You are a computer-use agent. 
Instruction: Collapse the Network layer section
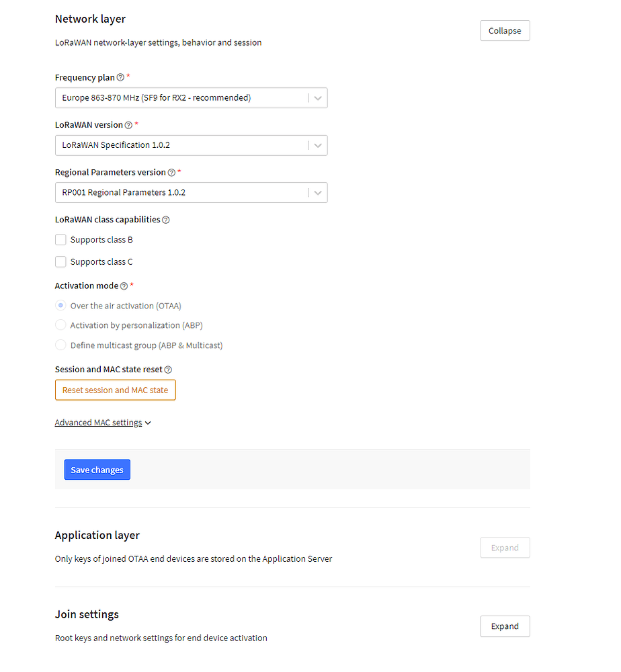point(505,31)
